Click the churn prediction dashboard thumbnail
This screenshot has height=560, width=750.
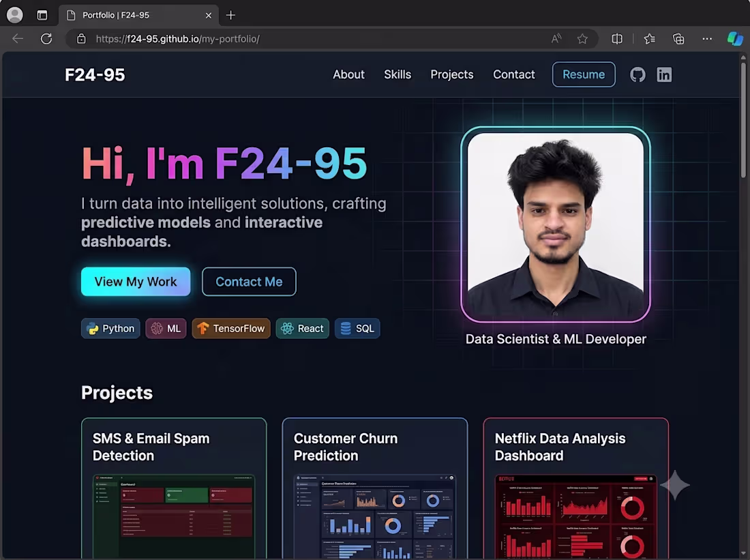375,516
